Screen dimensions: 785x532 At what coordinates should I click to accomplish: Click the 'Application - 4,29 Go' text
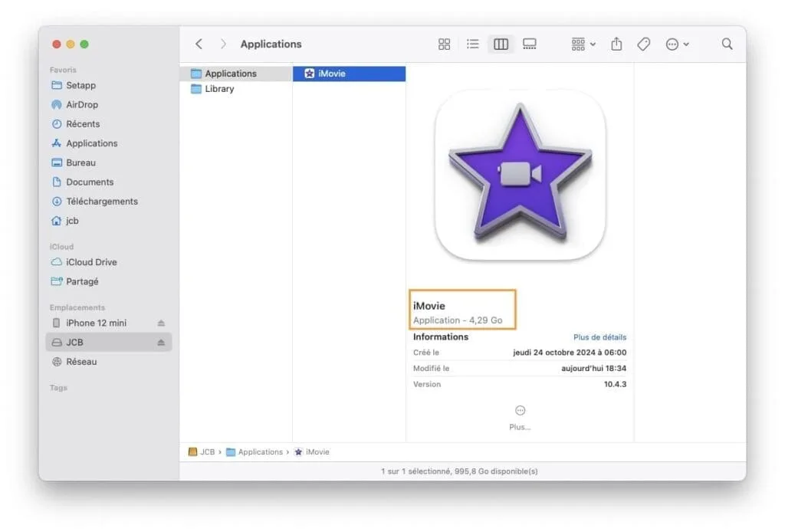(458, 320)
